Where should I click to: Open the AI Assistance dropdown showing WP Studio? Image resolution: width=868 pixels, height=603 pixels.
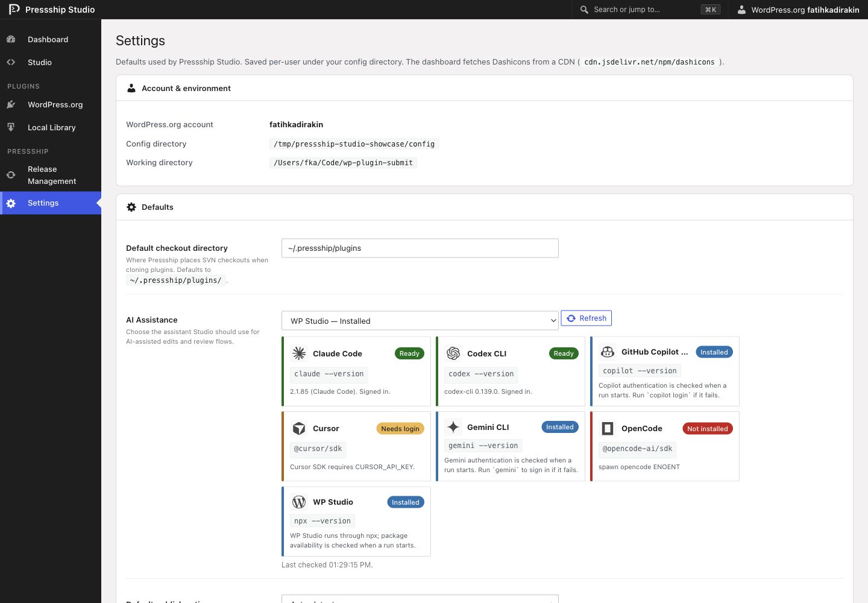tap(420, 321)
